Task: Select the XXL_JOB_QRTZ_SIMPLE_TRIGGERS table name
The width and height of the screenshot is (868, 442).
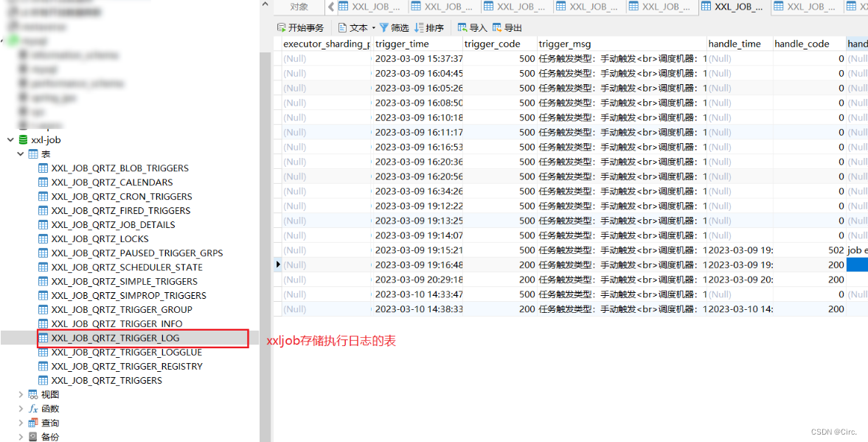Action: point(125,281)
